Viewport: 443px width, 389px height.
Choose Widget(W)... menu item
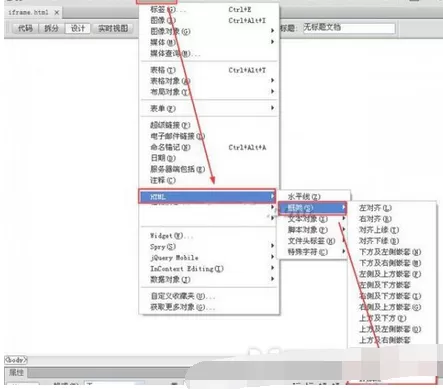click(209, 236)
